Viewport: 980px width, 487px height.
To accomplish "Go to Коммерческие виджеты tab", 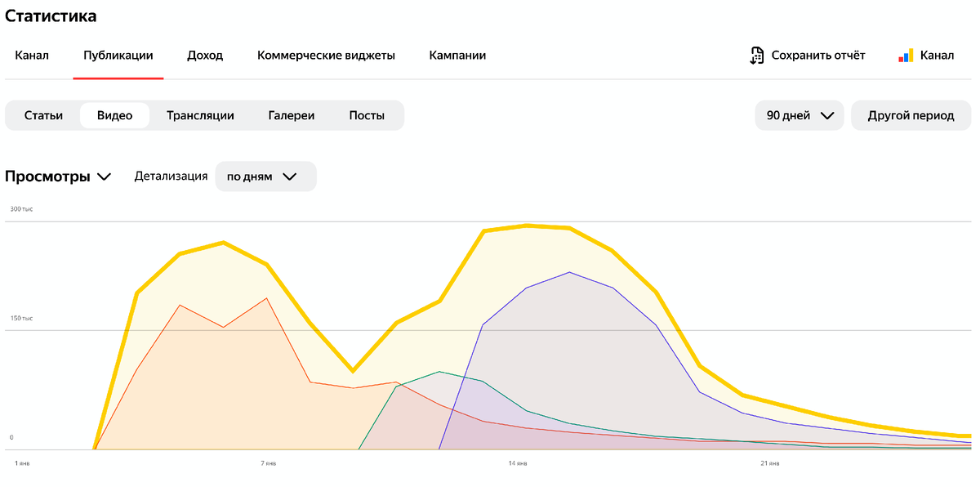I will [326, 56].
